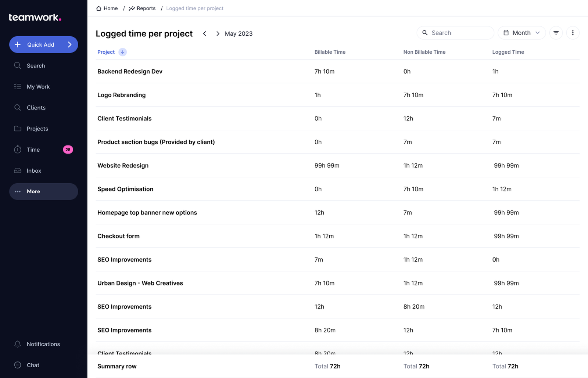Click the Reports breadcrumb link
588x378 pixels.
pos(142,8)
